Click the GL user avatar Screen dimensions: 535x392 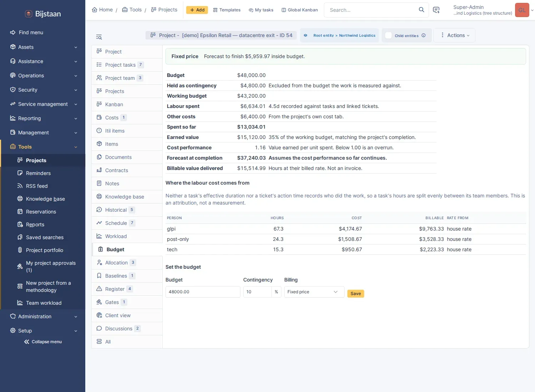tap(522, 10)
